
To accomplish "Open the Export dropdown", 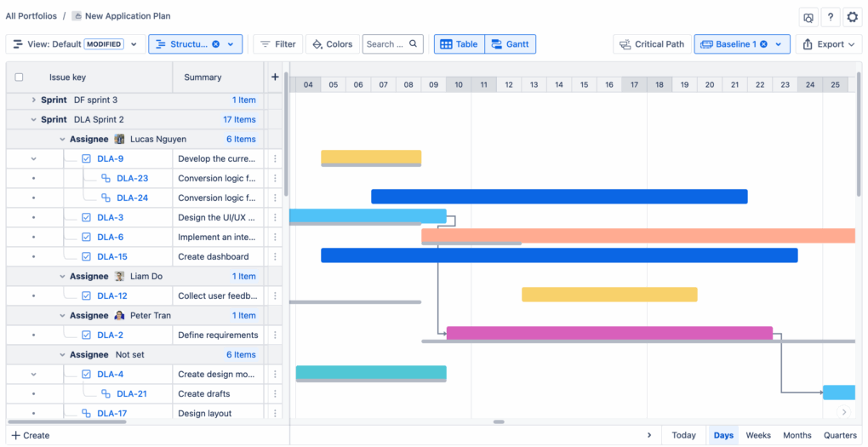I will pyautogui.click(x=829, y=44).
